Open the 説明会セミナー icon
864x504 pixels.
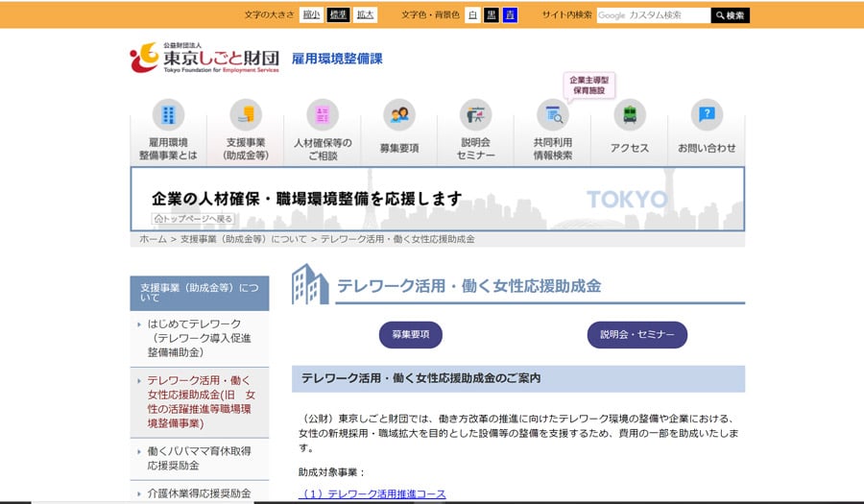pos(476,115)
